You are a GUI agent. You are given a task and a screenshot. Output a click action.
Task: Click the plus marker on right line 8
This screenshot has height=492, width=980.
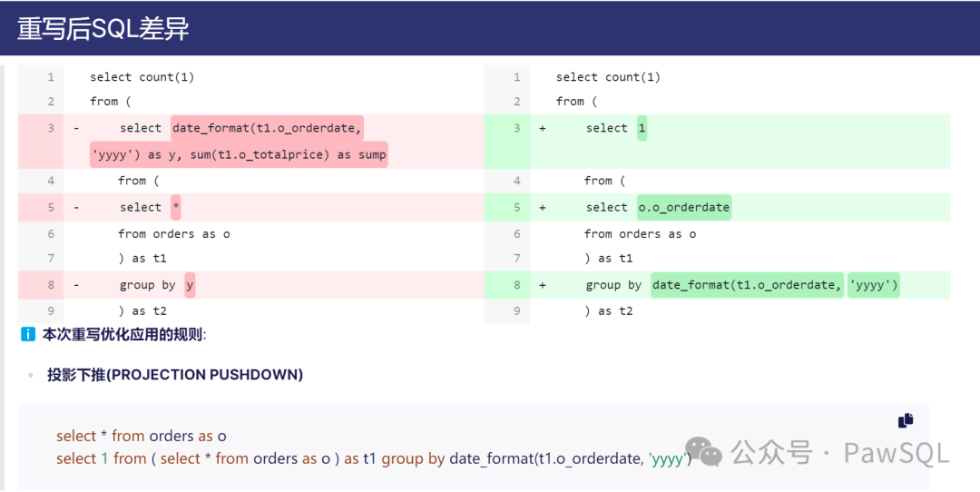coord(543,285)
